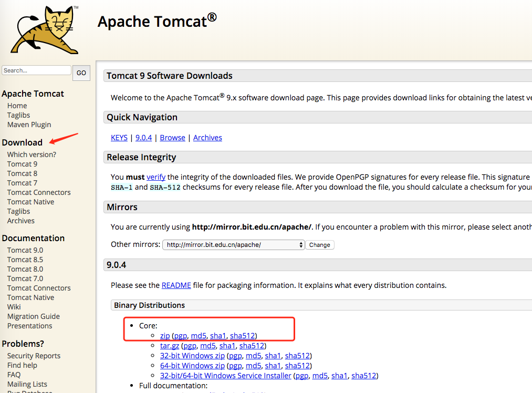Image resolution: width=532 pixels, height=393 pixels.
Task: Download the Core tar.gz distribution
Action: pos(170,346)
